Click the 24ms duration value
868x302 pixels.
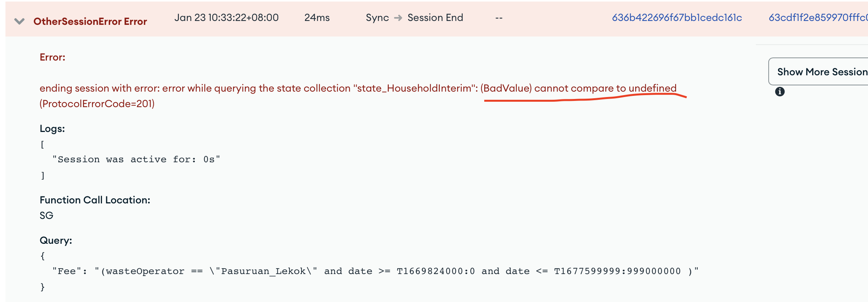pyautogui.click(x=317, y=18)
